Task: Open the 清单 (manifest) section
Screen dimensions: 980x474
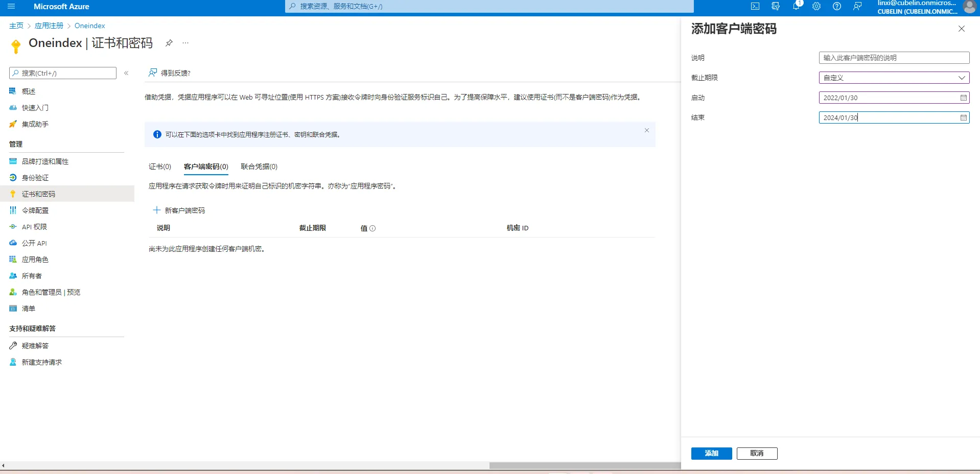Action: (x=28, y=309)
